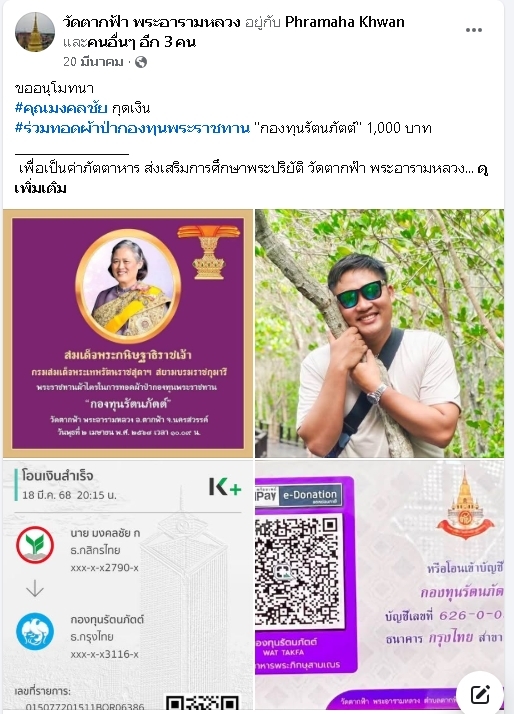Click the K+ logo on transfer slip

coord(225,486)
